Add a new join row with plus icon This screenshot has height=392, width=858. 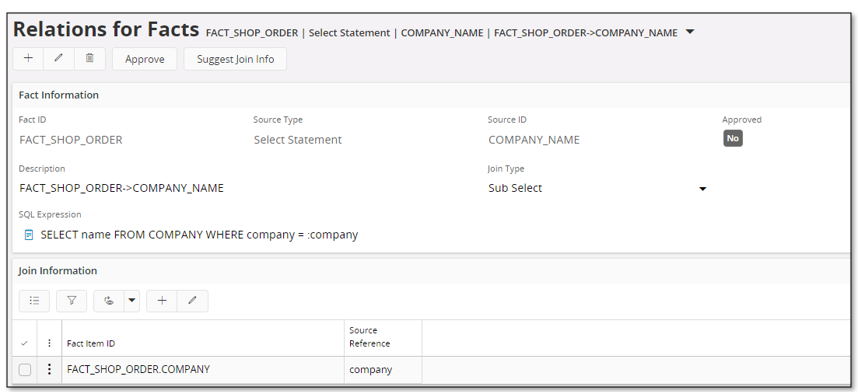tap(162, 301)
